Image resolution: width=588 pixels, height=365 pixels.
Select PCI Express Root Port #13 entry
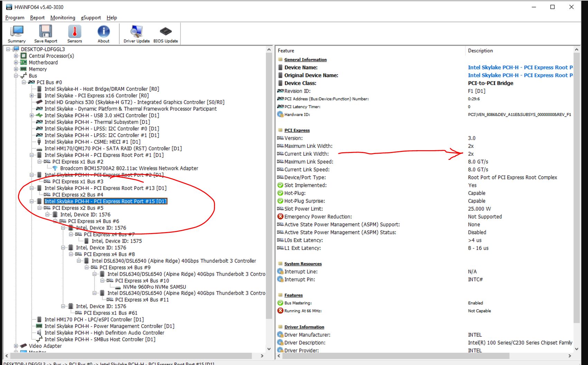coord(105,188)
